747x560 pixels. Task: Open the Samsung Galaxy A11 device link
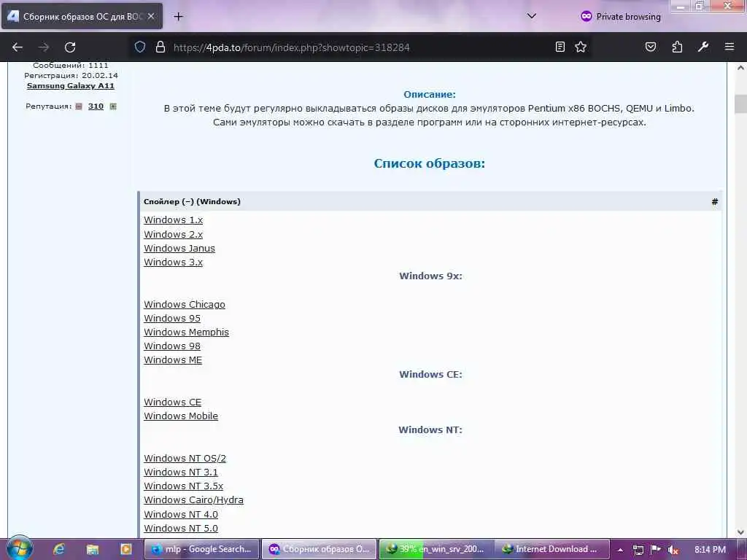click(x=71, y=86)
